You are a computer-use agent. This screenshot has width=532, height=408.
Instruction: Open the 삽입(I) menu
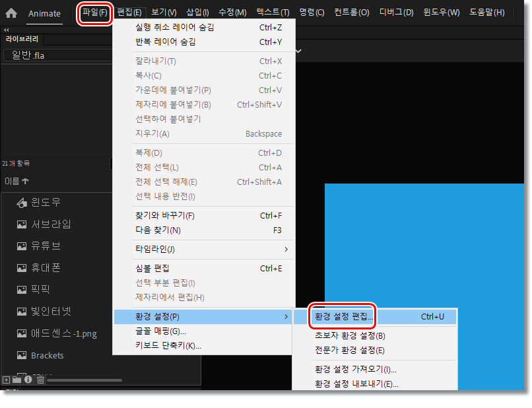[197, 13]
